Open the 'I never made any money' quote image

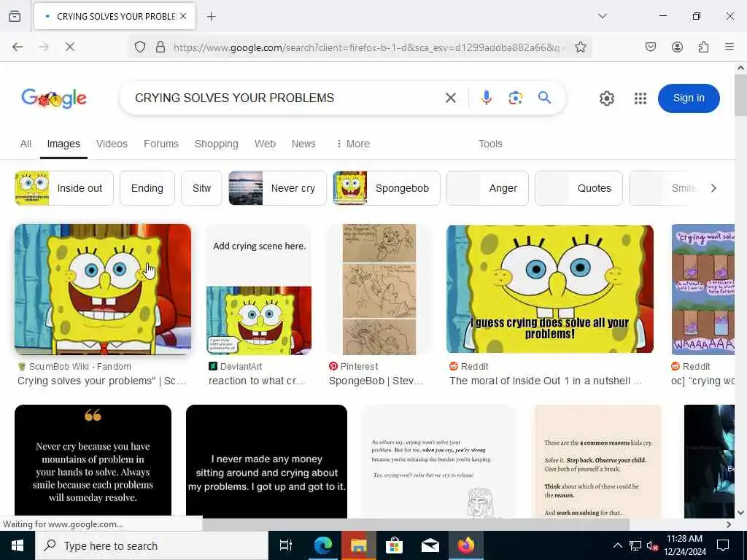coord(266,461)
